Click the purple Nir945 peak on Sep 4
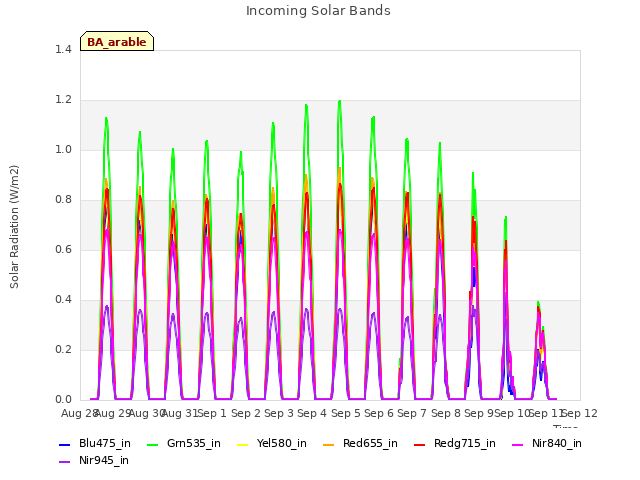The image size is (640, 480). [307, 309]
